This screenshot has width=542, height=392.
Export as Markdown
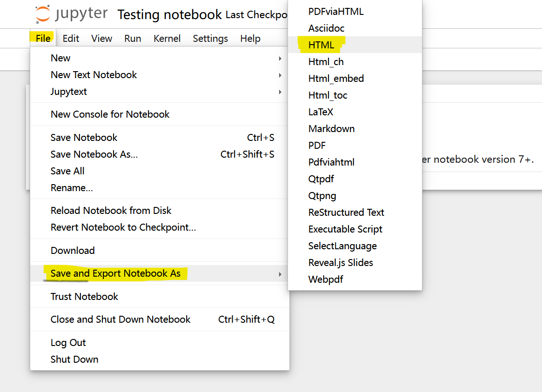[x=355, y=129]
